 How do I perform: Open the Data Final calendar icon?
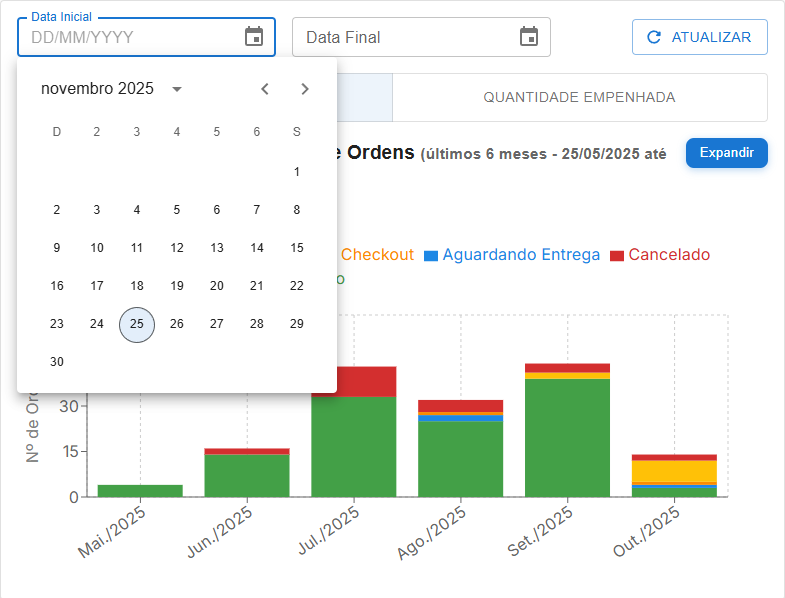(529, 37)
